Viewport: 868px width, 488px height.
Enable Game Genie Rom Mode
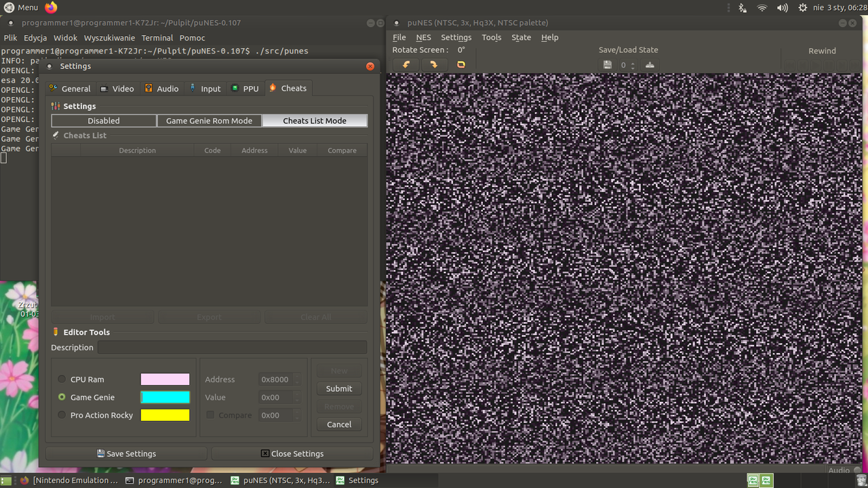(209, 121)
